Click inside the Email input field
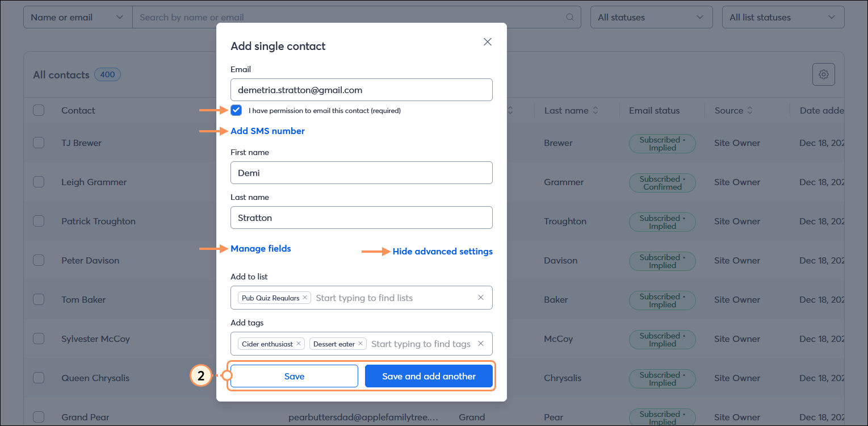868x426 pixels. [x=361, y=89]
